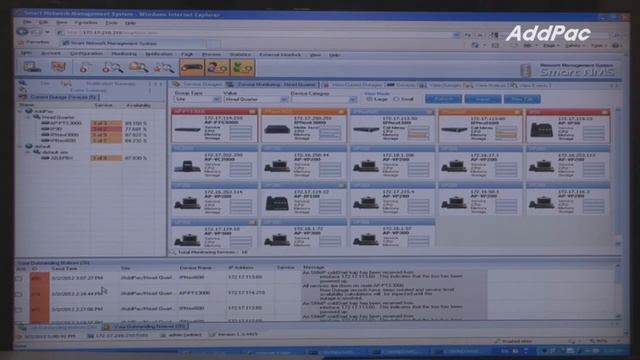
Task: Switch to the View Events tab
Action: [x=531, y=85]
